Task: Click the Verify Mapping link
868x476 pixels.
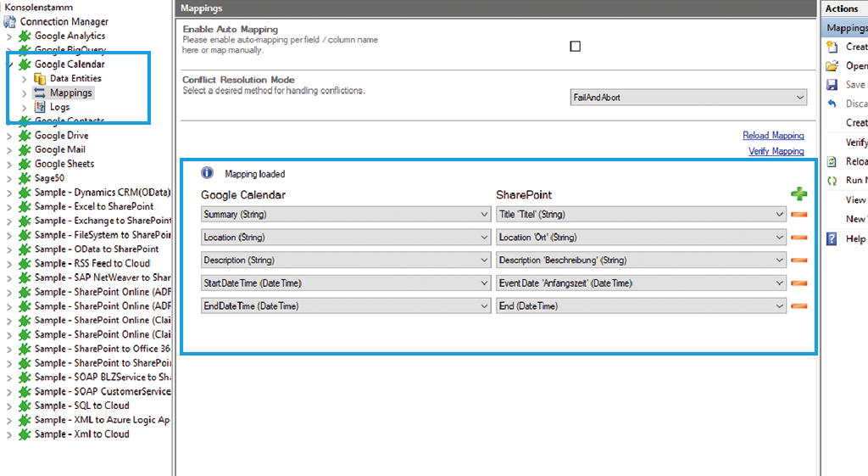Action: click(776, 151)
